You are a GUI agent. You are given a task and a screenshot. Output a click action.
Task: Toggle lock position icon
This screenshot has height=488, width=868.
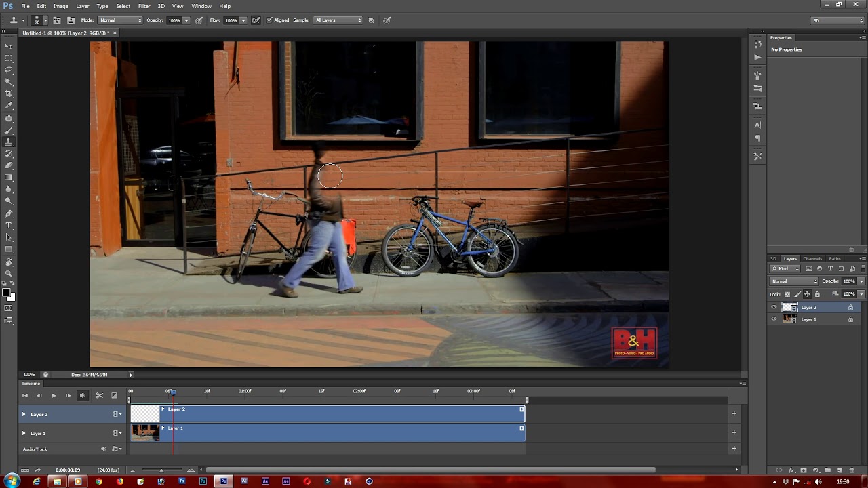tap(807, 294)
